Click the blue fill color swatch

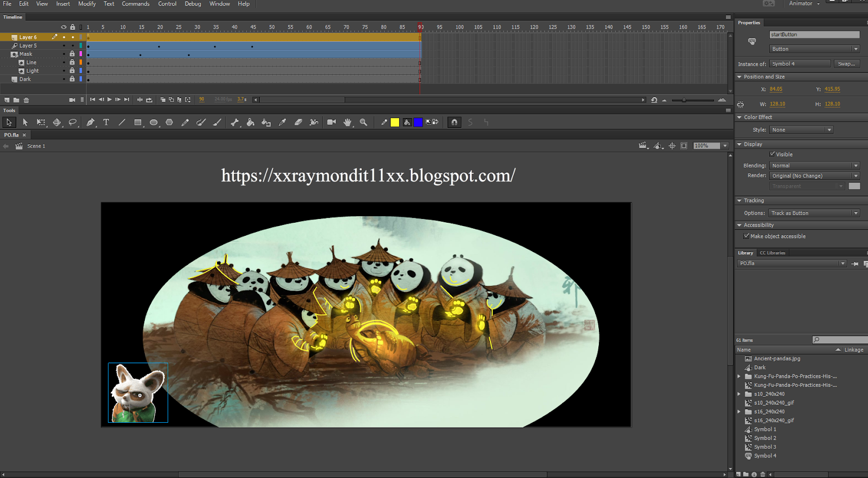tap(418, 122)
